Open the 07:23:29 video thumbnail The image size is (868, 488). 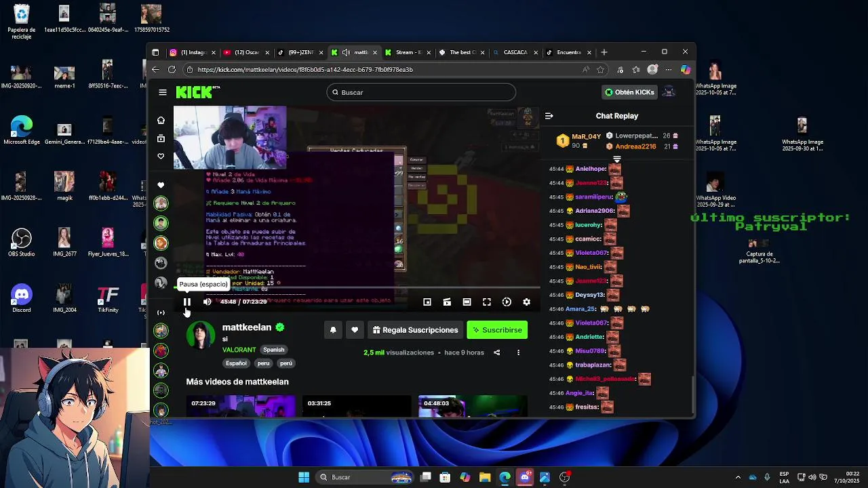coord(241,406)
